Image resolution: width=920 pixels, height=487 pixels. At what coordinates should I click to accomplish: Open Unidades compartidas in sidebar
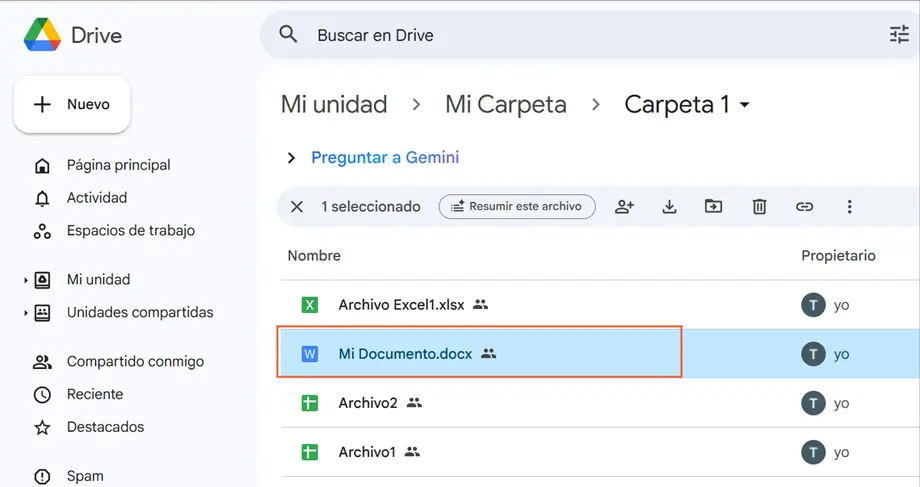point(140,312)
